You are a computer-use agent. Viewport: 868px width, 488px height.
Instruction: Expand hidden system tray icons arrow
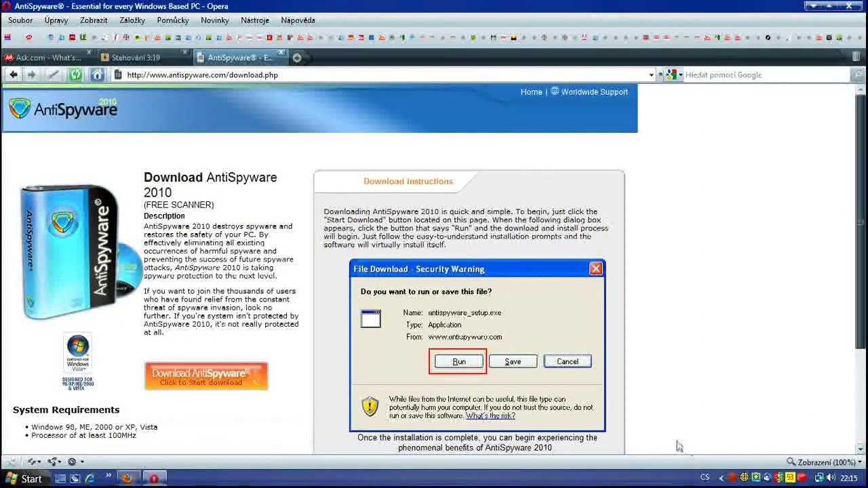[722, 479]
